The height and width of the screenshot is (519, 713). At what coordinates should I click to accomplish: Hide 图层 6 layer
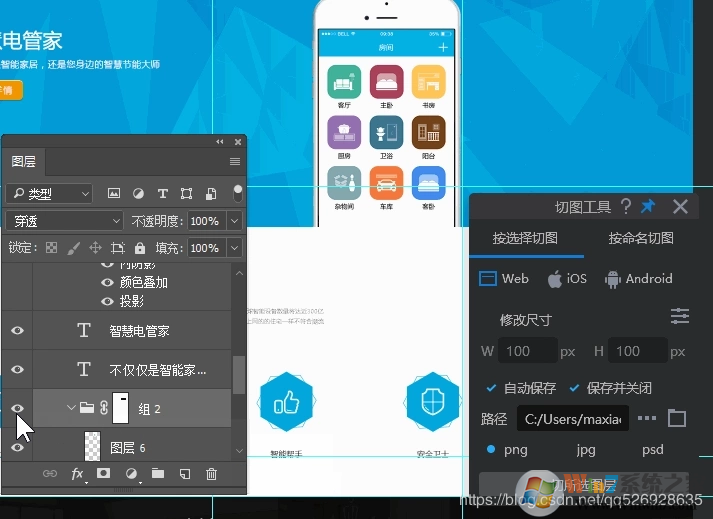[17, 448]
